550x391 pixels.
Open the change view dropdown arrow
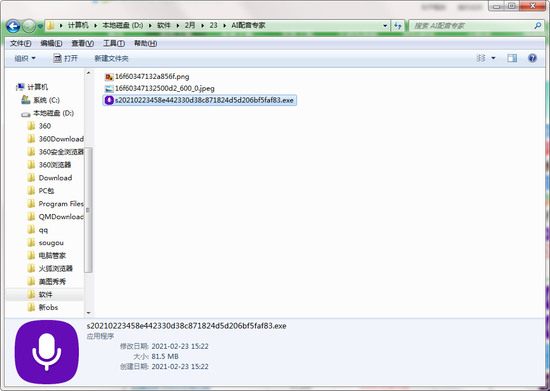[493, 58]
